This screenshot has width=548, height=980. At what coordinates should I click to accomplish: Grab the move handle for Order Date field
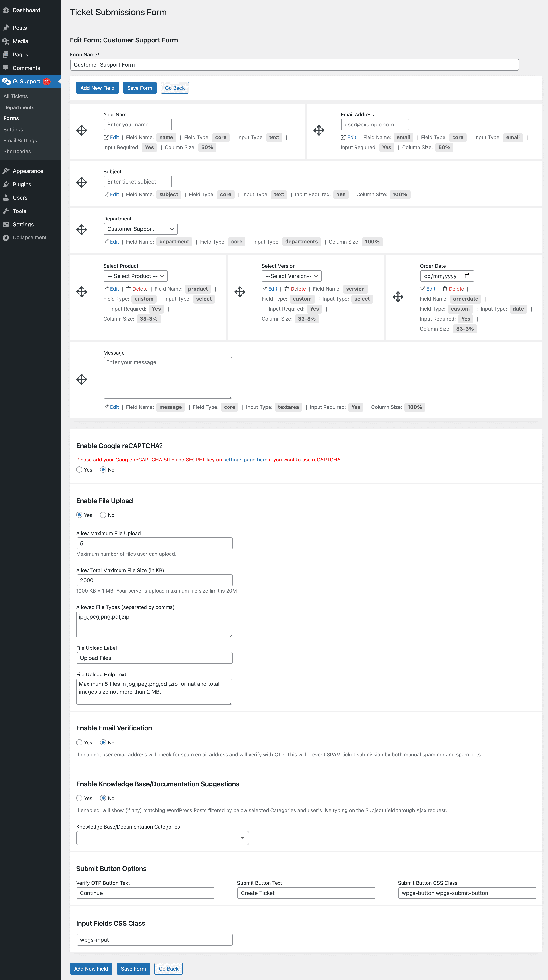398,296
